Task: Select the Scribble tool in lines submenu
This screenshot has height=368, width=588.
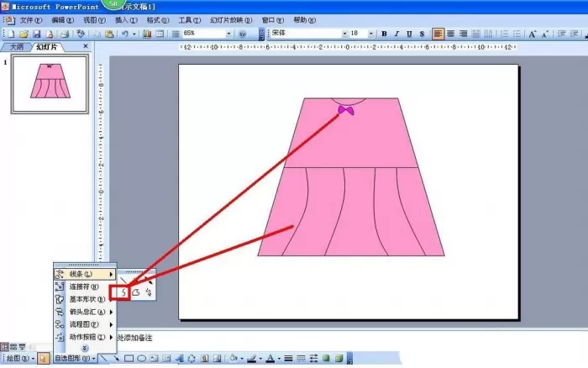Action: 149,292
